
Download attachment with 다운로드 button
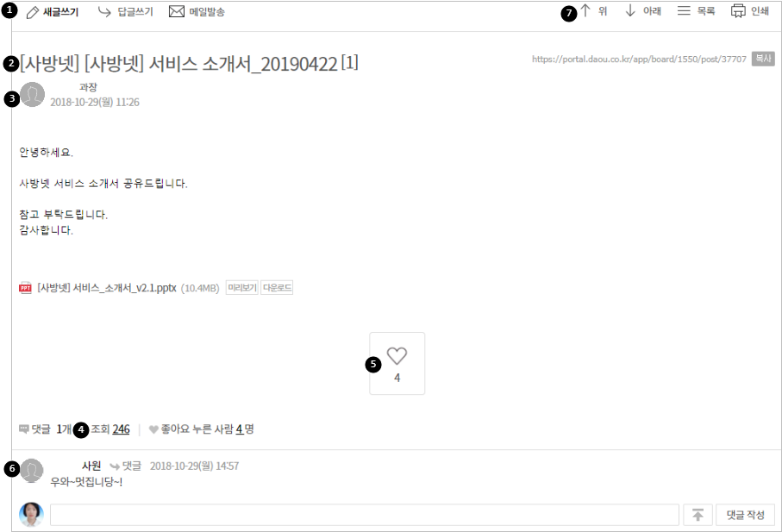tap(277, 288)
